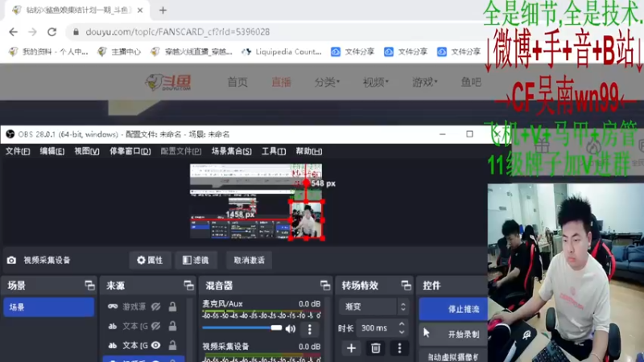Open the 我的资料 bookmark

pyautogui.click(x=48, y=51)
